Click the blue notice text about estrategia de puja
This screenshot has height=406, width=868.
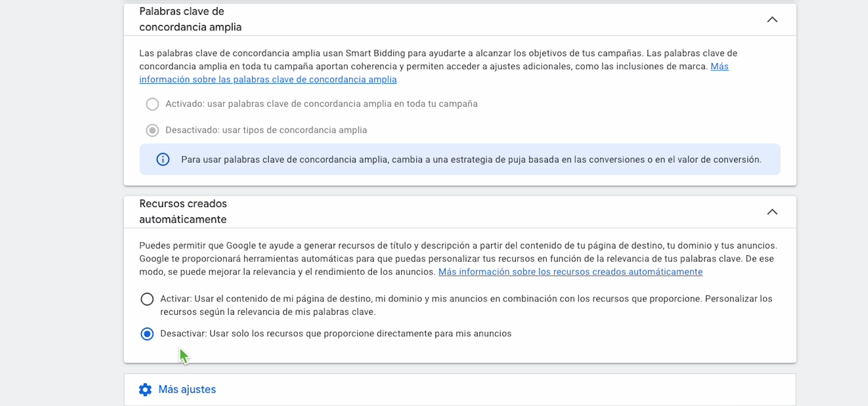(x=471, y=160)
